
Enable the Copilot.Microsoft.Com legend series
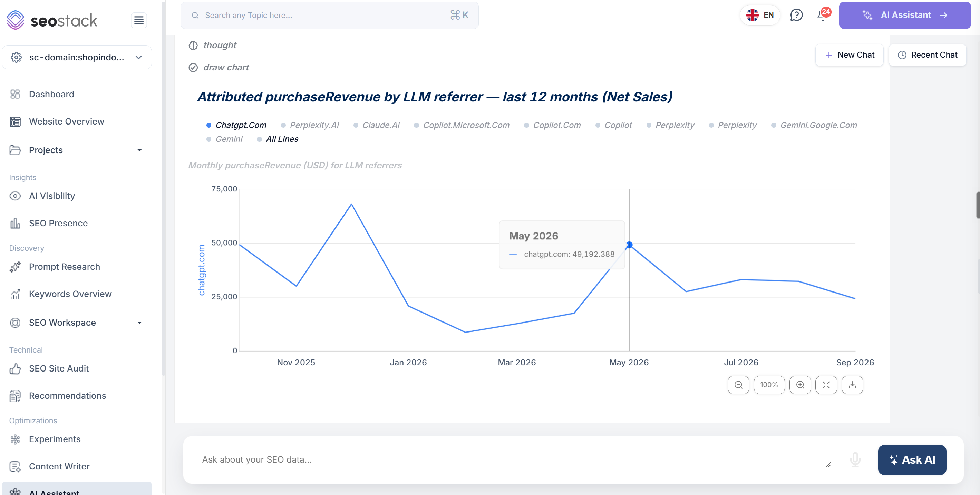(462, 125)
